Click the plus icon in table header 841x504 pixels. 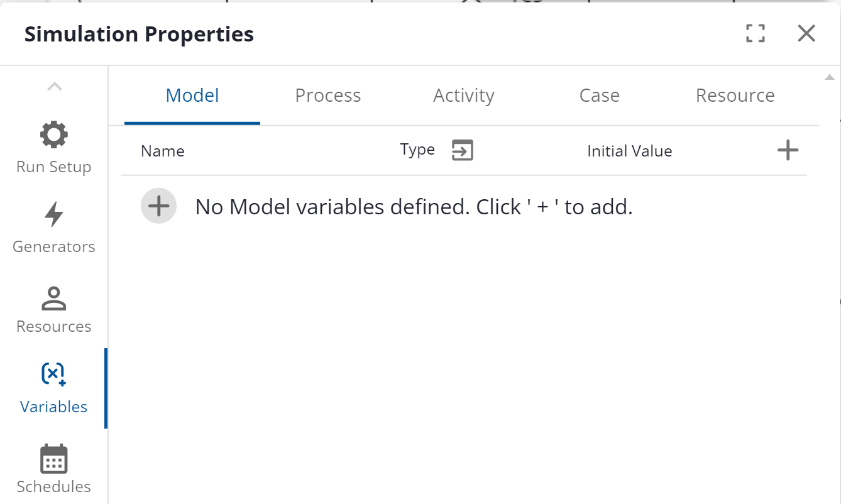point(788,150)
